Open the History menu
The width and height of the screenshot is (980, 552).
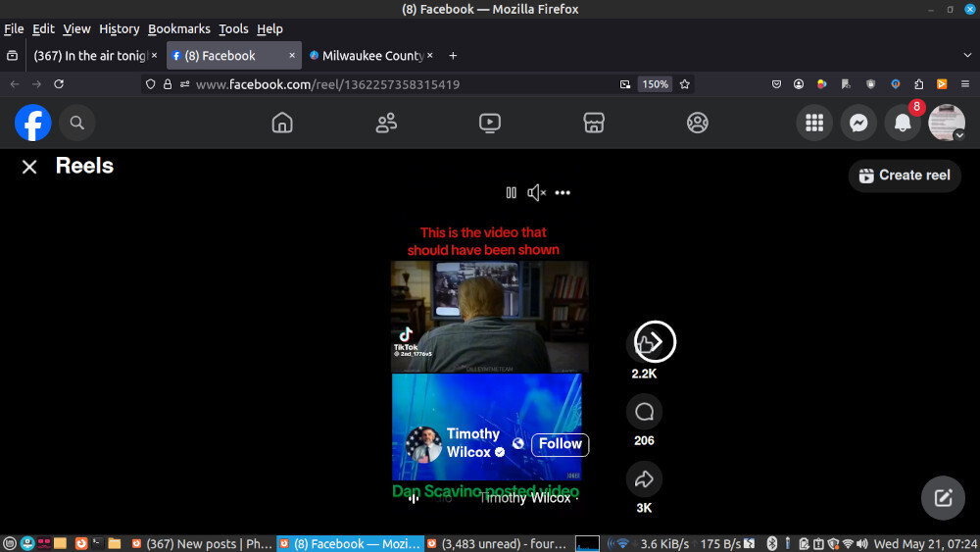coord(120,28)
